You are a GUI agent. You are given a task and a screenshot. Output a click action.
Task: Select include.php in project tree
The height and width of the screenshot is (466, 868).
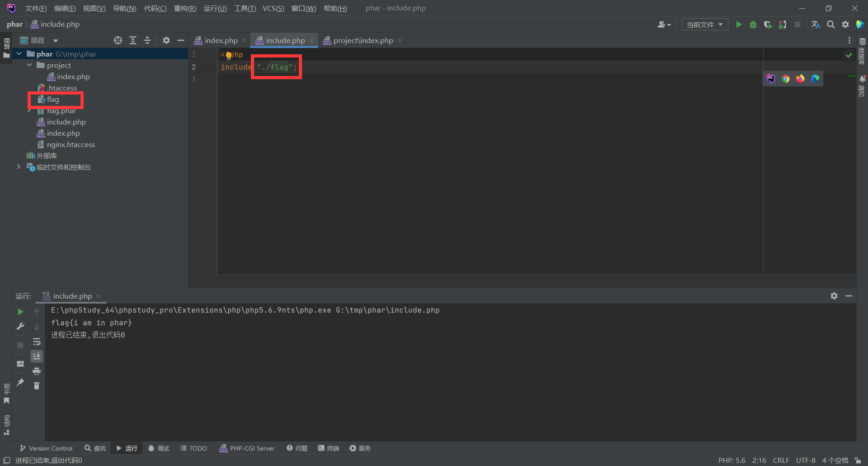pyautogui.click(x=66, y=122)
